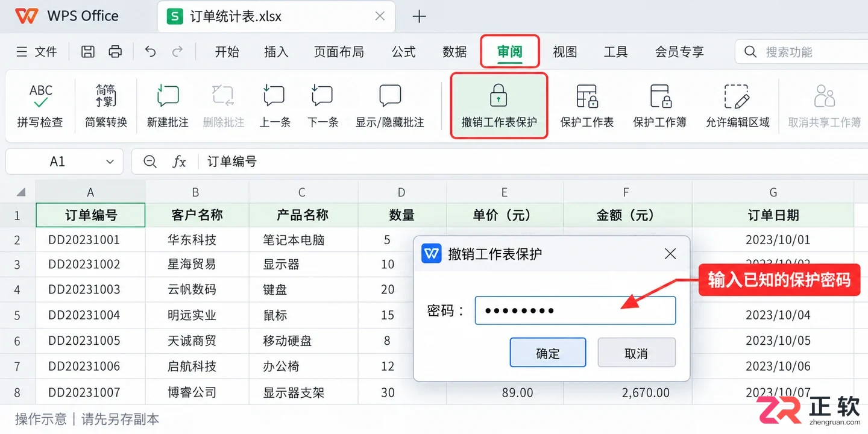Select the 订单统计表.xlsx document tab
This screenshot has width=868, height=434.
point(276,16)
